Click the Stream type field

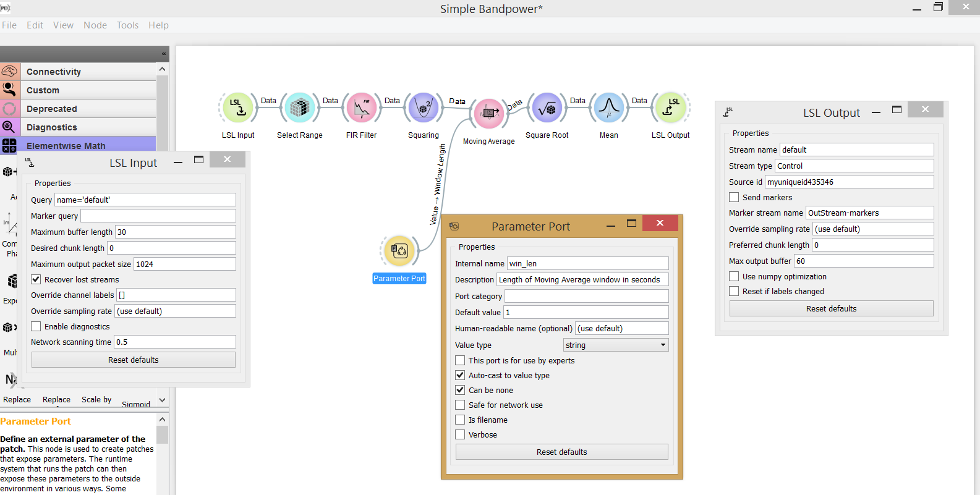(854, 166)
